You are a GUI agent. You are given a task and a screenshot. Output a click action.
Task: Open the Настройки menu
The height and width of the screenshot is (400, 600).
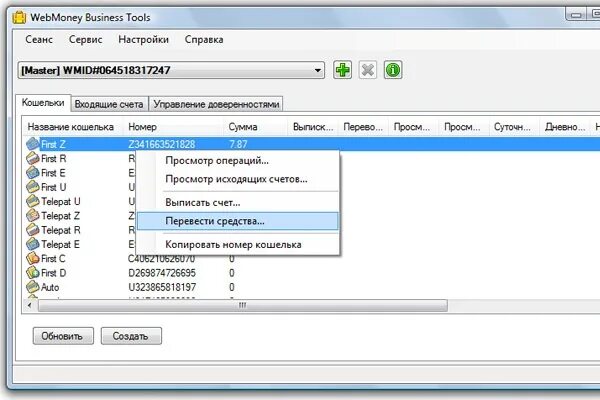(x=143, y=39)
